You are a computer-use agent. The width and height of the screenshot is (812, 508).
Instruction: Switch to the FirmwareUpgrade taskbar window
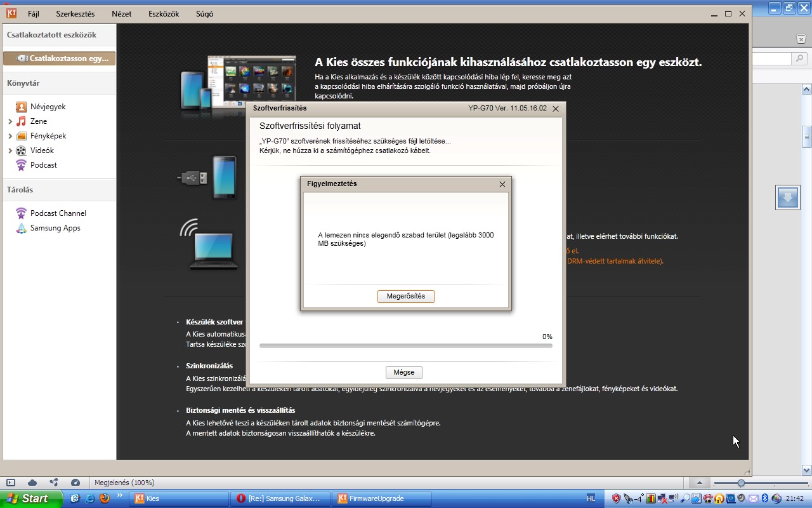(x=383, y=498)
